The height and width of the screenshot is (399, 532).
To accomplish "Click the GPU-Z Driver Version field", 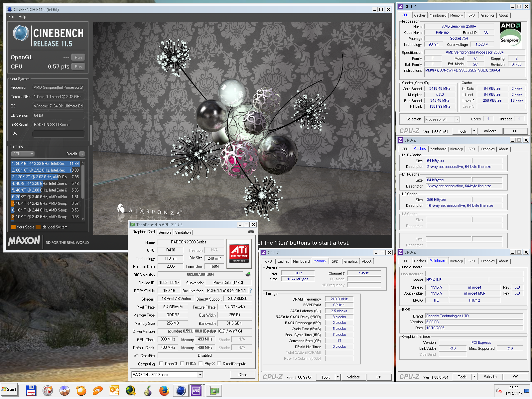I will (x=204, y=331).
